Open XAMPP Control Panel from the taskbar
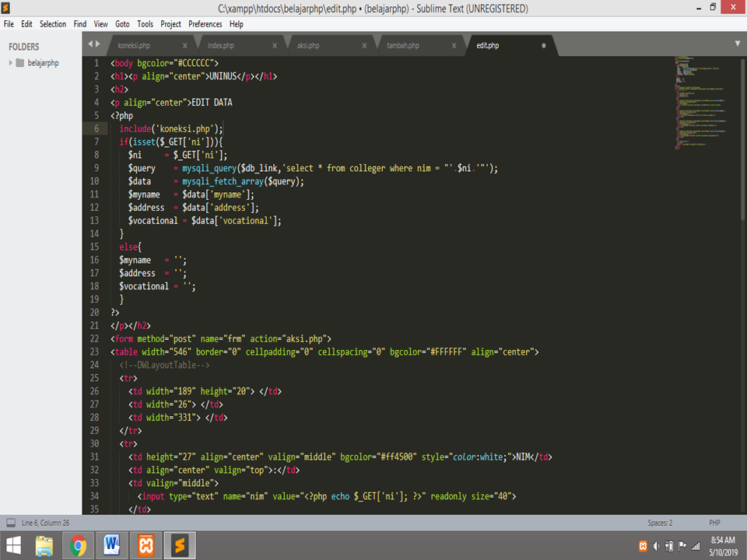 (146, 545)
